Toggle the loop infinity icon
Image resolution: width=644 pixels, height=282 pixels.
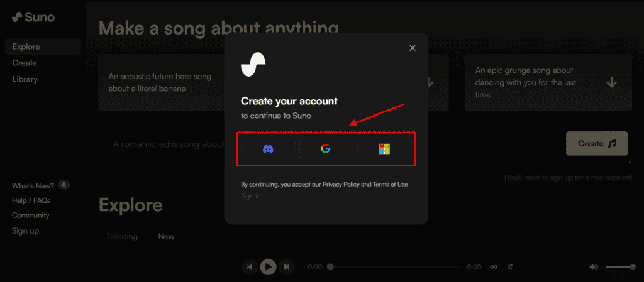(x=494, y=267)
